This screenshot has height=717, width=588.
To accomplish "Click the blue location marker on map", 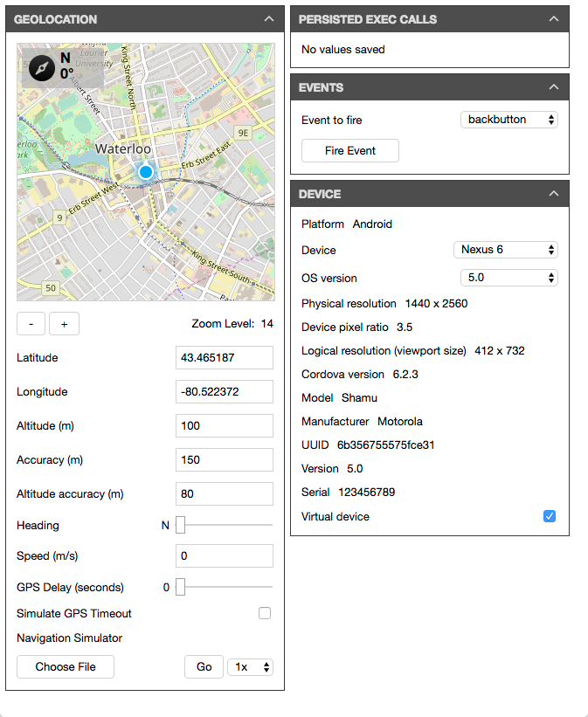I will pos(146,172).
